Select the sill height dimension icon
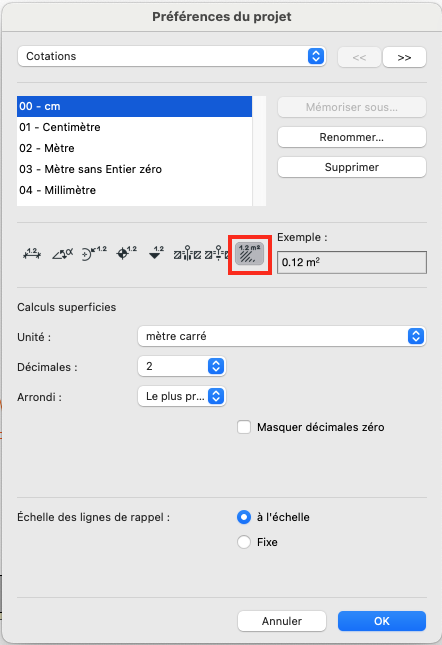This screenshot has height=645, width=442. [x=216, y=254]
